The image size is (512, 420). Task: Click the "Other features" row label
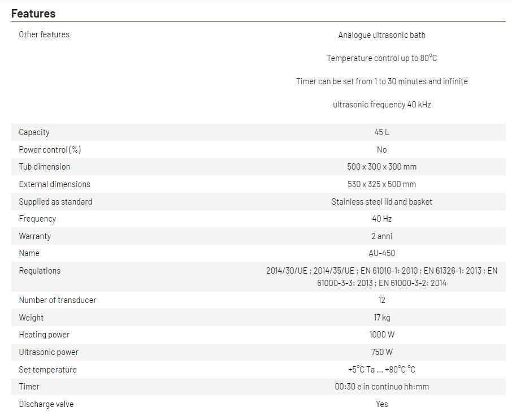[44, 34]
